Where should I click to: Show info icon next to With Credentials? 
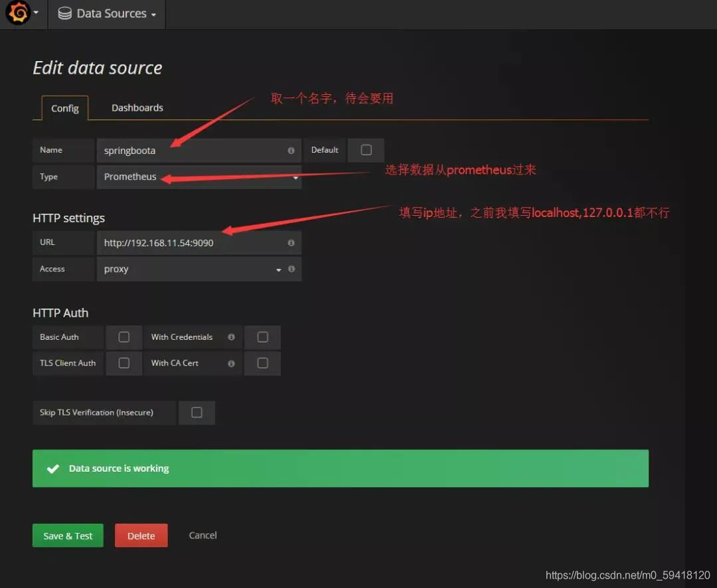click(x=232, y=337)
